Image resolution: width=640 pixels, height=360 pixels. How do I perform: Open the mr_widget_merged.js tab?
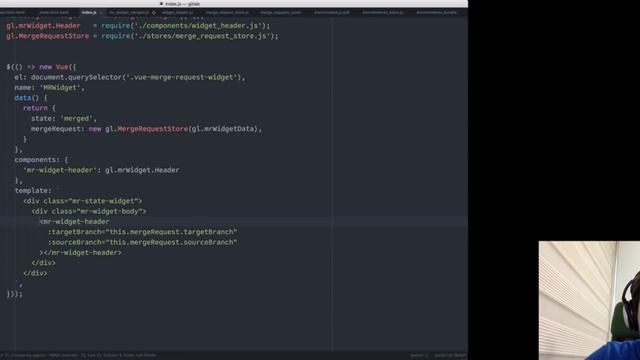tap(129, 13)
